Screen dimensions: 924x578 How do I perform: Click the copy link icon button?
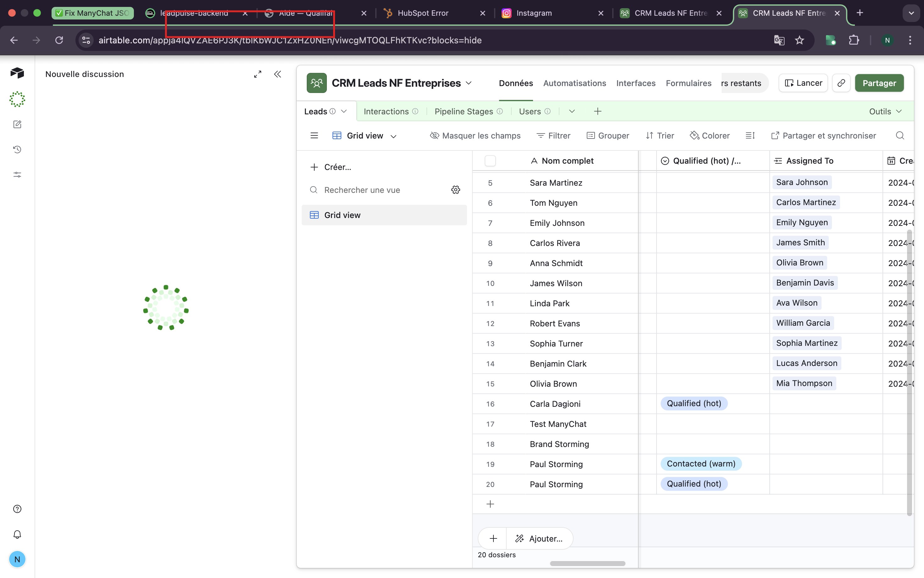tap(841, 83)
